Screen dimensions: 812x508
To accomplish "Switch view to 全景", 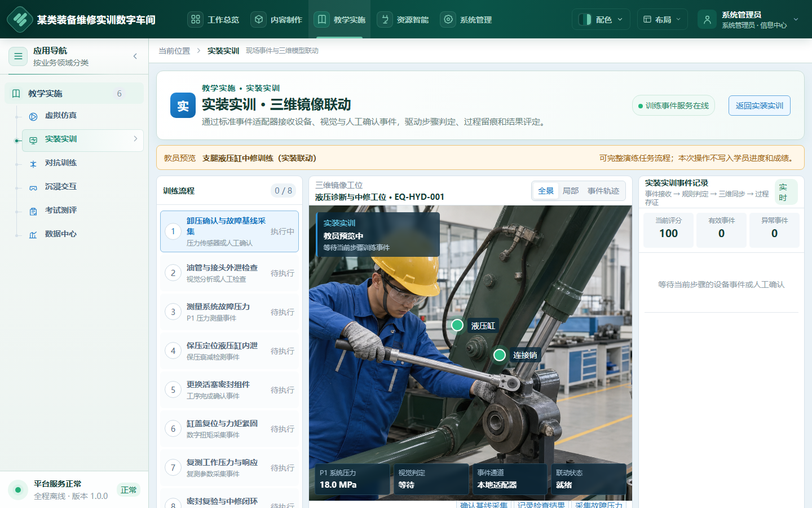I will tap(545, 191).
